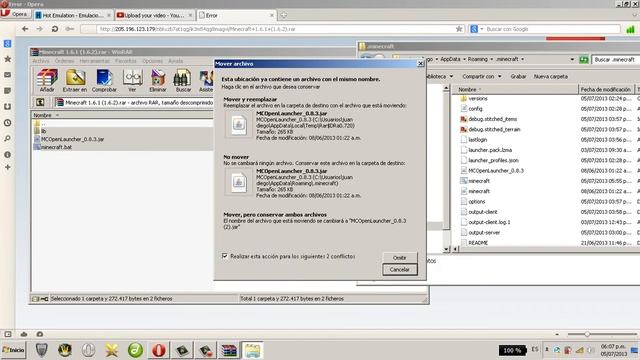
Task: Open the Info panel in Opera sidebar
Action: (7, 155)
